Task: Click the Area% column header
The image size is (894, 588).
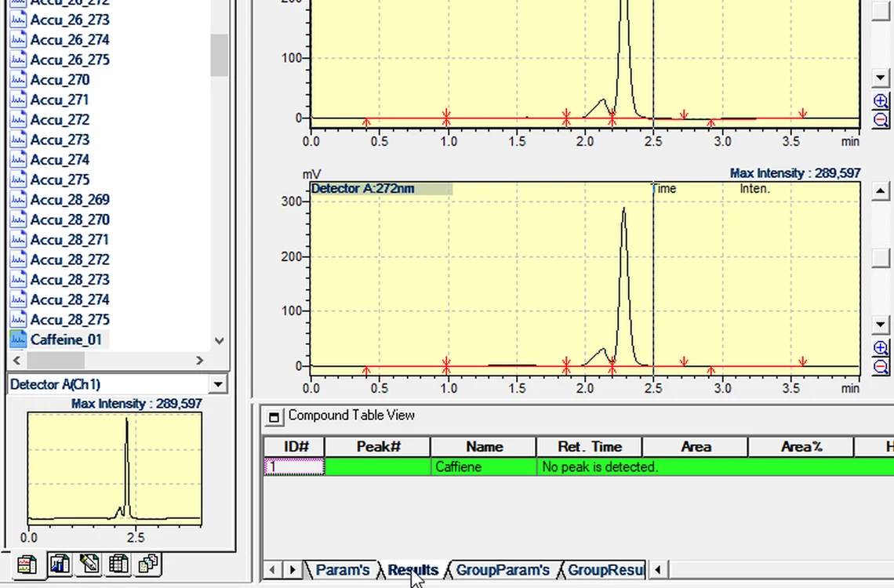Action: [801, 447]
